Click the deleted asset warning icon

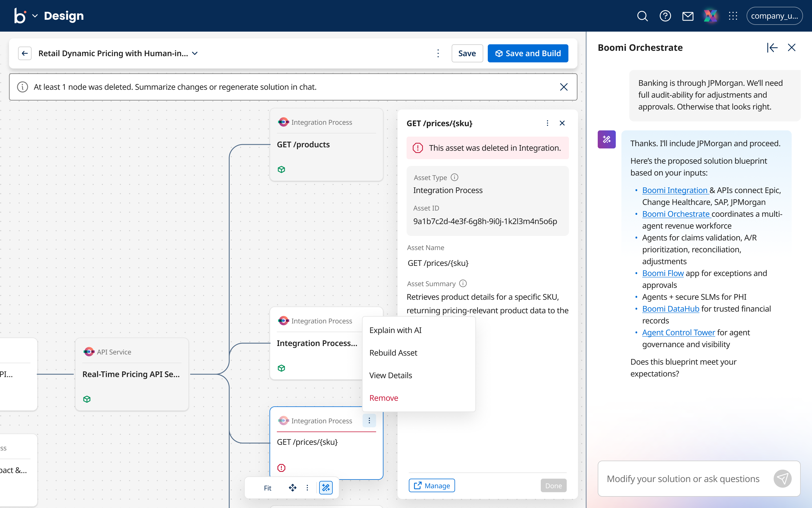tap(418, 148)
